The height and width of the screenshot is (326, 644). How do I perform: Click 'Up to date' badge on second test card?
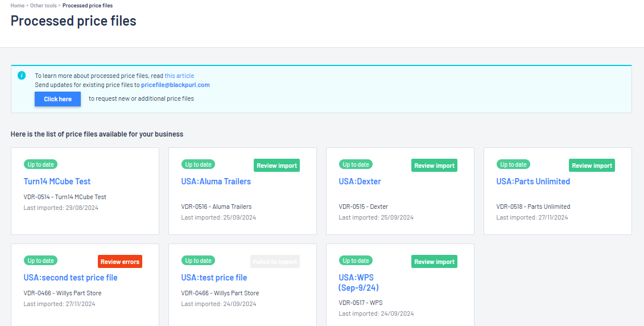(x=40, y=261)
